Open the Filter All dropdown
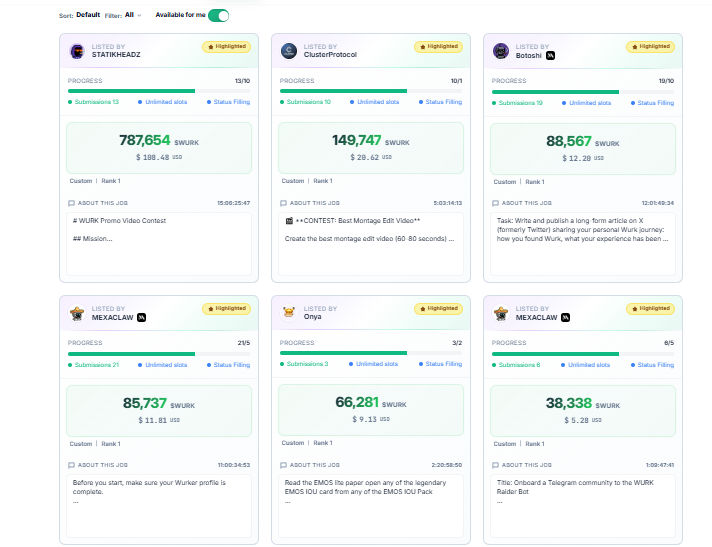 133,15
